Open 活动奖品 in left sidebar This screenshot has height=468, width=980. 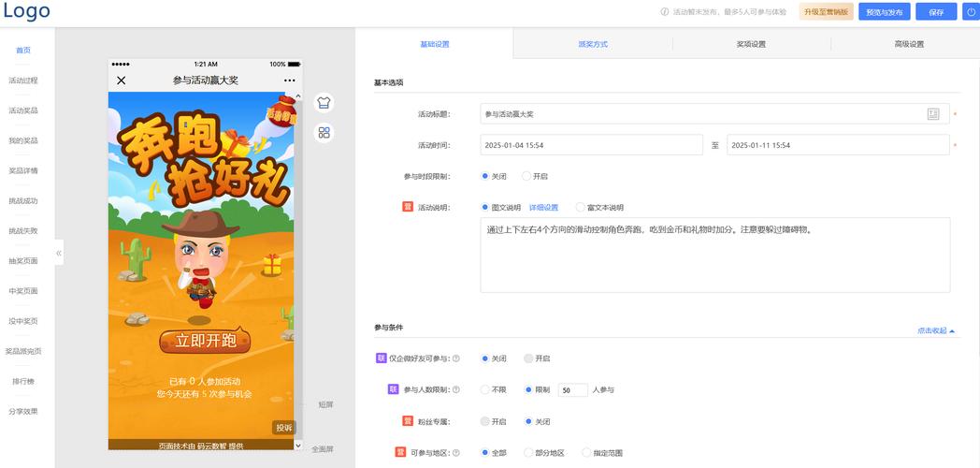(23, 110)
